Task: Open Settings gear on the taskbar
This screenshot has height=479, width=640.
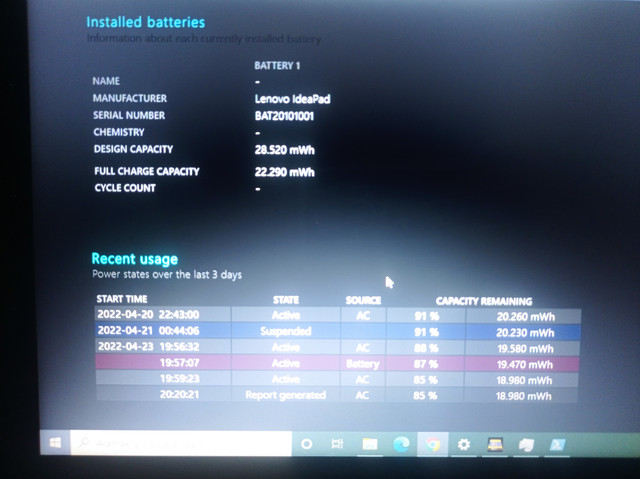Action: [464, 444]
